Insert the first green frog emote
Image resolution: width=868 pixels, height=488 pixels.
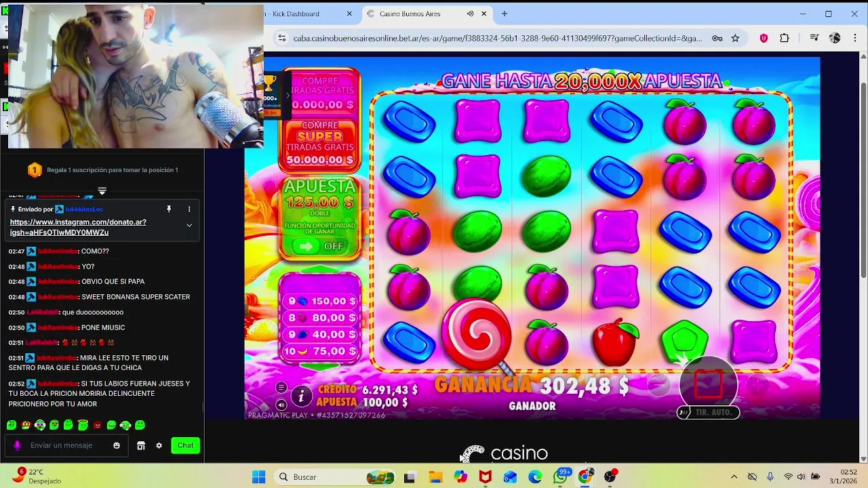pos(12,425)
